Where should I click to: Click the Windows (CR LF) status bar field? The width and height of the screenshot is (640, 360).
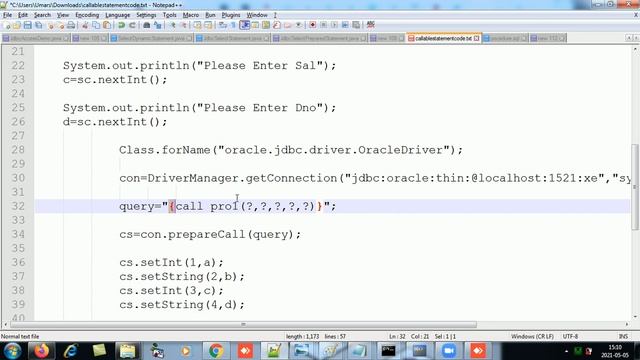click(532, 336)
